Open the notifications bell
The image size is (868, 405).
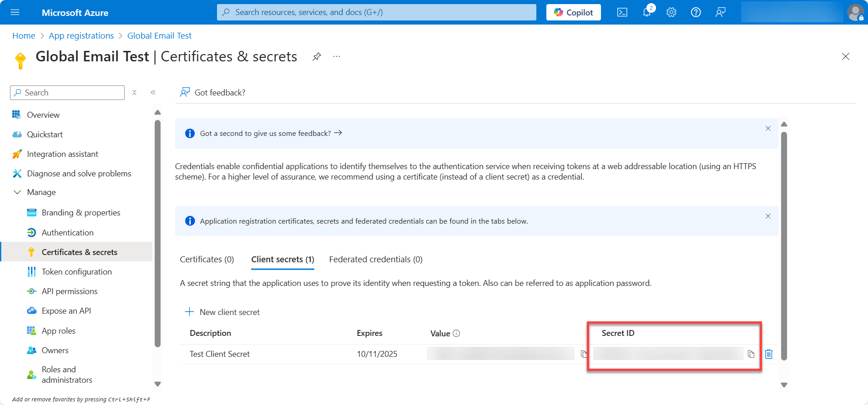[x=646, y=12]
